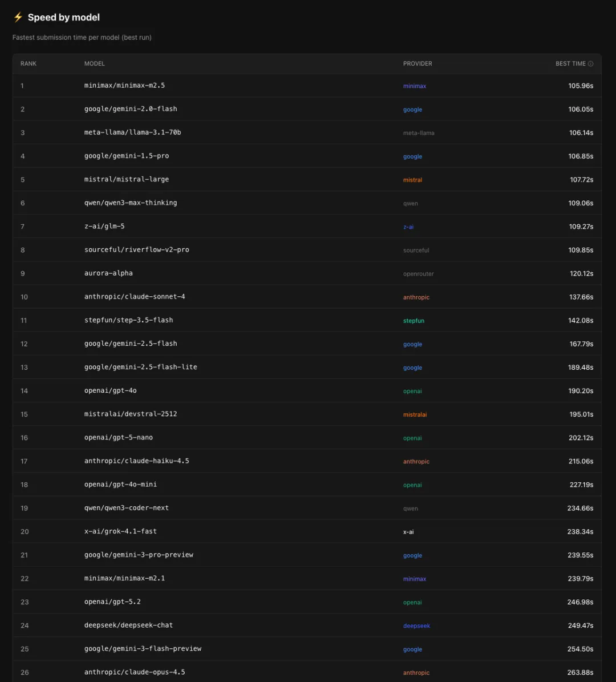Click the openrouter provider label for aurora-alpha

(419, 274)
